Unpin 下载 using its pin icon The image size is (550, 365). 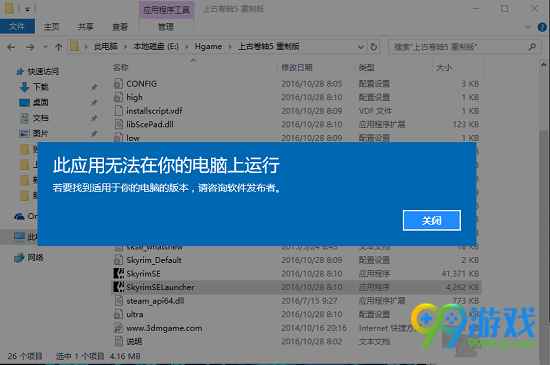coord(94,87)
